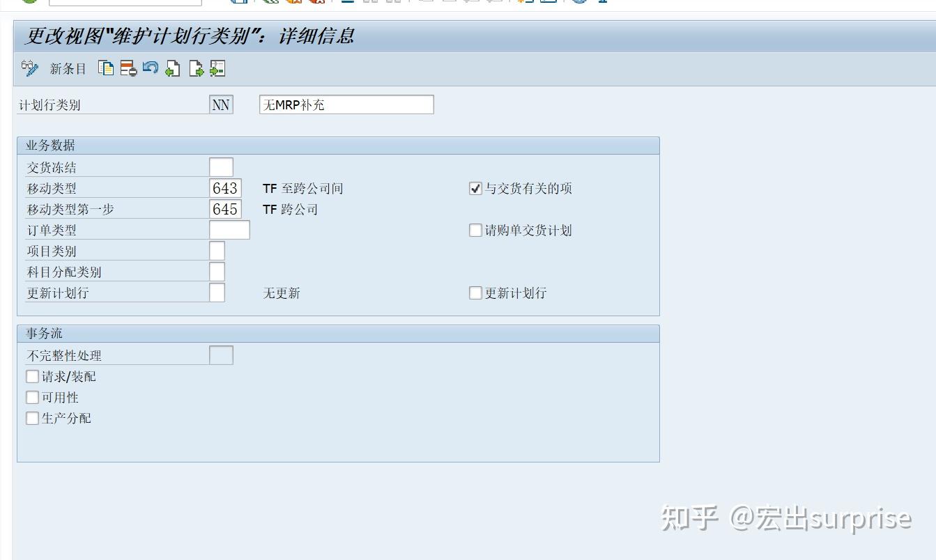
Task: Click the 不完整性处理 input field
Action: tap(221, 355)
